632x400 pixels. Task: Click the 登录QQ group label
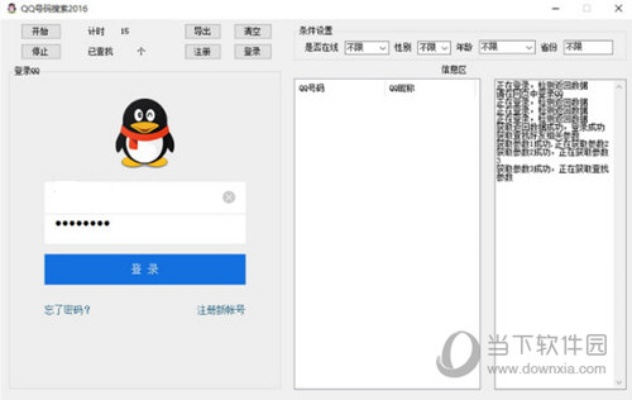[27, 71]
